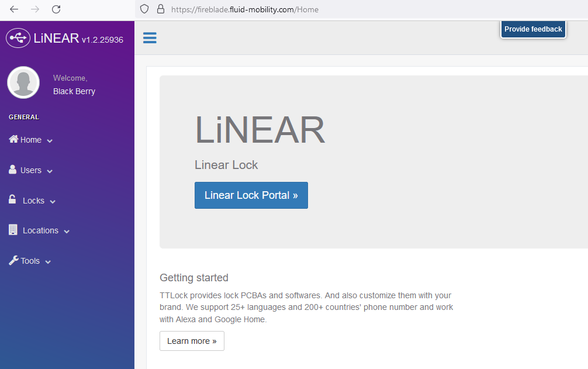Expand the Locks menu chevron
Screen dimensions: 588x369
pyautogui.click(x=53, y=202)
